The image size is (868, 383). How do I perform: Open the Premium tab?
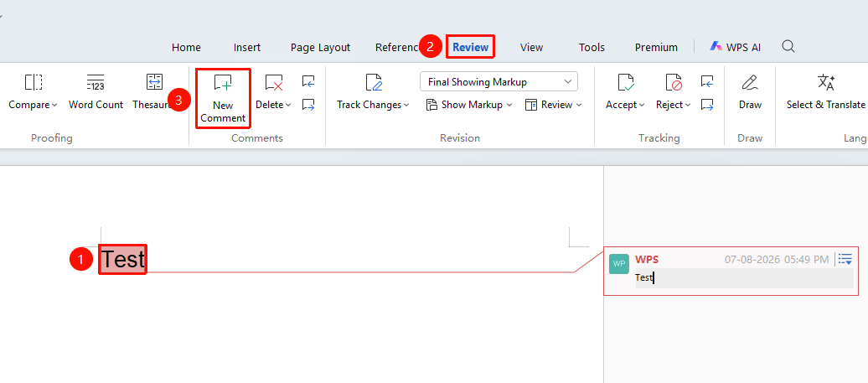[x=656, y=47]
